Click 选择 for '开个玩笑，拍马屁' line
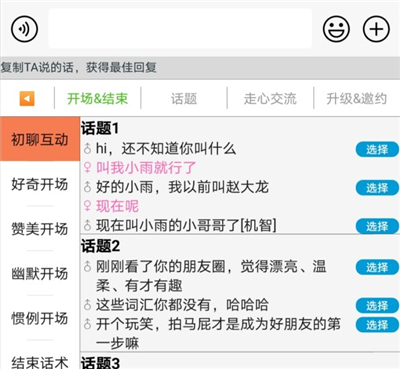 tap(377, 325)
